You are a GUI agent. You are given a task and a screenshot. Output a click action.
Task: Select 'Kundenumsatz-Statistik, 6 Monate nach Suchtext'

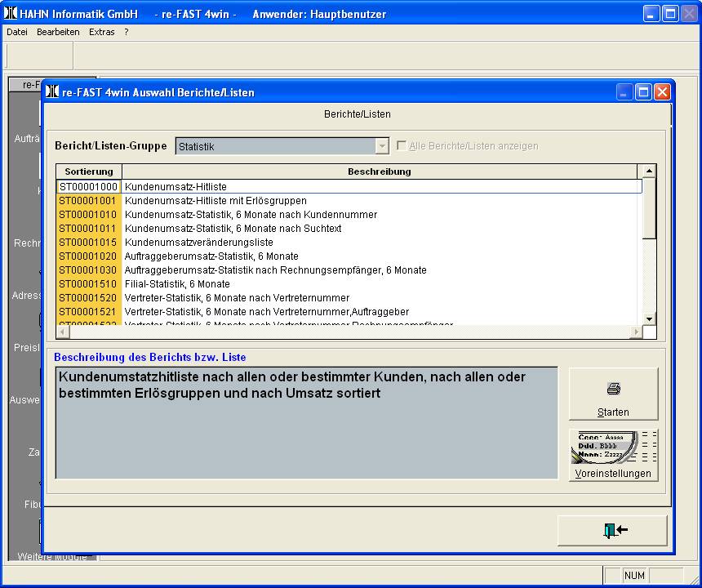(349, 229)
